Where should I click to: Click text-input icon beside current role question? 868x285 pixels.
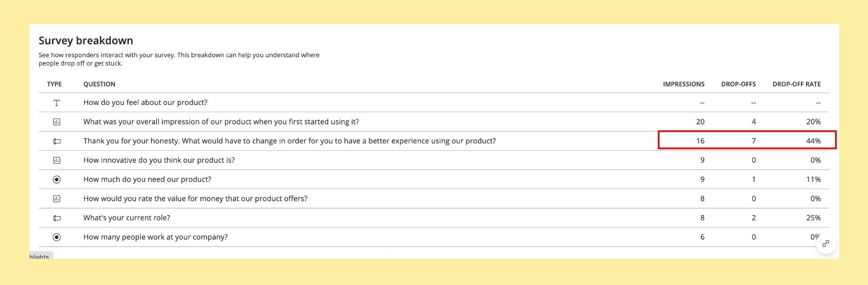(57, 218)
